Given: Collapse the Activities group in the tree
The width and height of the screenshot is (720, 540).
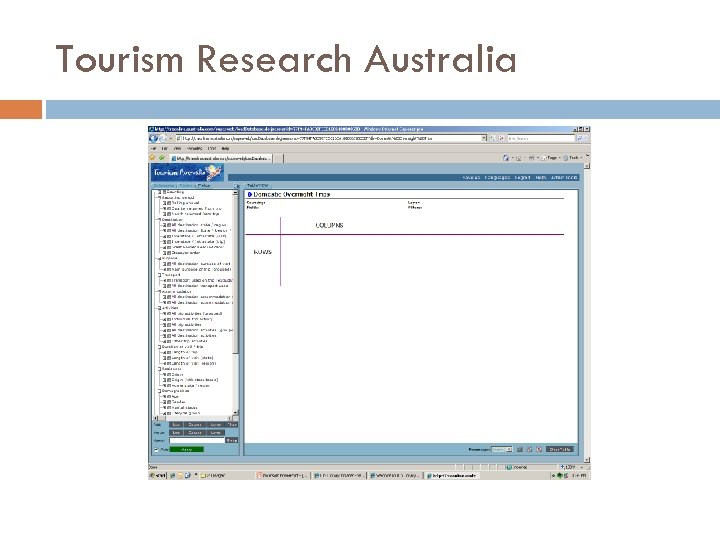Looking at the screenshot, I should tap(159, 308).
